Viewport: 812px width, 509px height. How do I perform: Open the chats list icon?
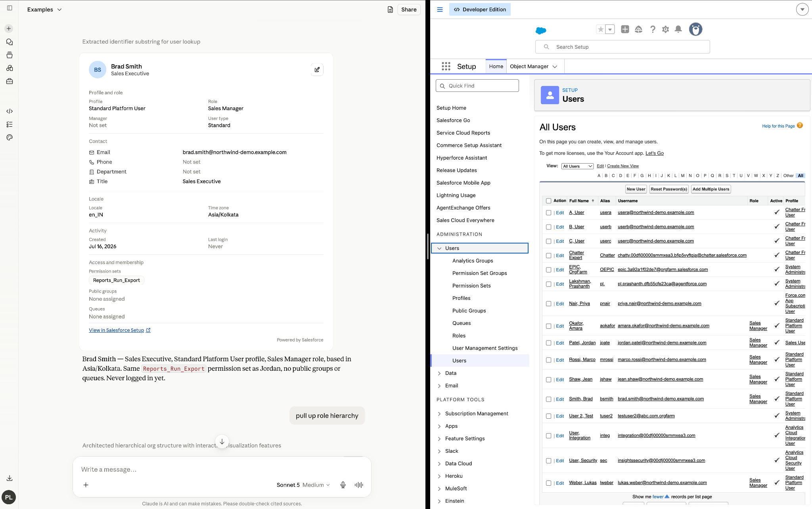(10, 42)
